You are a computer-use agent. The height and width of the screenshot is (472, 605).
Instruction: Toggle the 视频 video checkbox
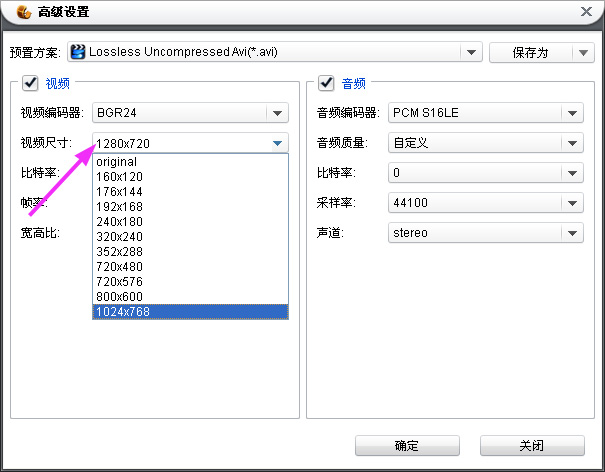coord(30,83)
